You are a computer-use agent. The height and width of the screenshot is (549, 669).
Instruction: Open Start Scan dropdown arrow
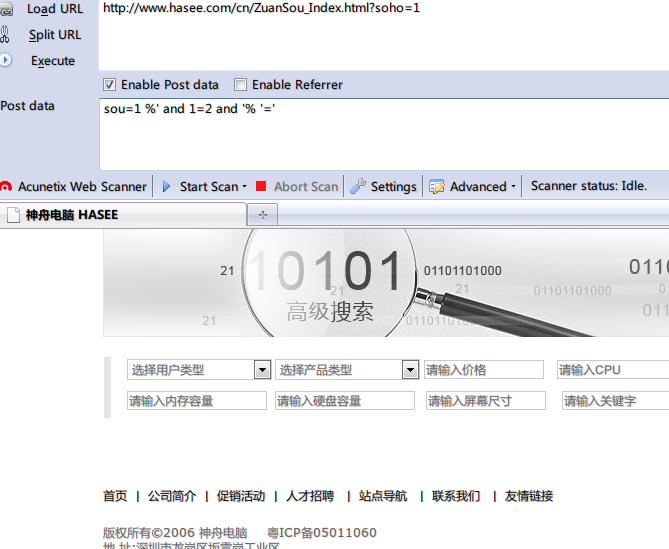tap(244, 187)
